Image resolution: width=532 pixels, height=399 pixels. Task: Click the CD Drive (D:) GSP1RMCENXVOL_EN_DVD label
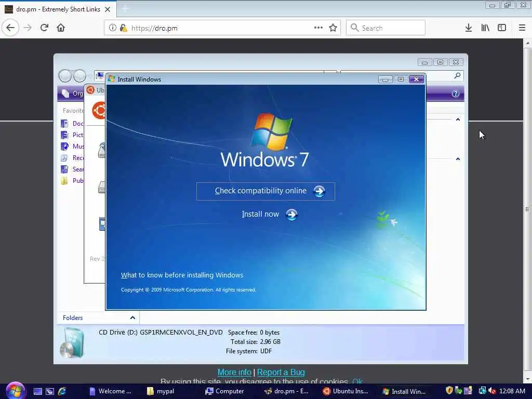(x=161, y=332)
